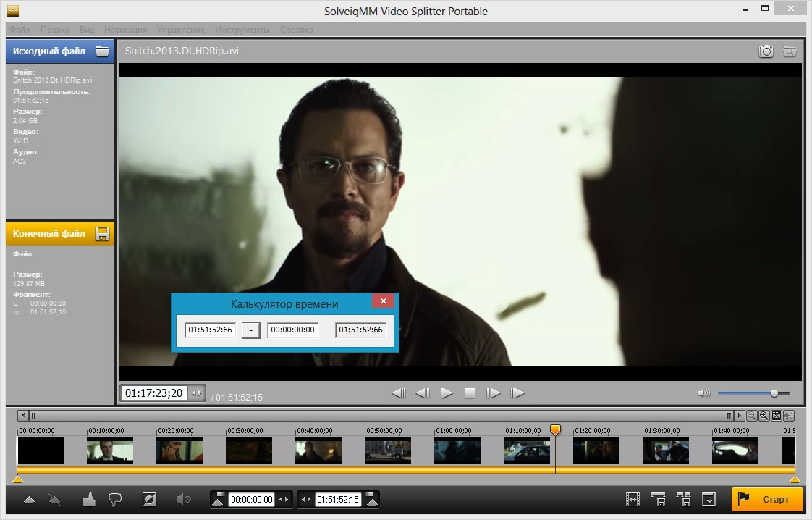Screen dimensions: 812x520
Task: Select the thumbnail at 00:10:00;00
Action: [110, 450]
